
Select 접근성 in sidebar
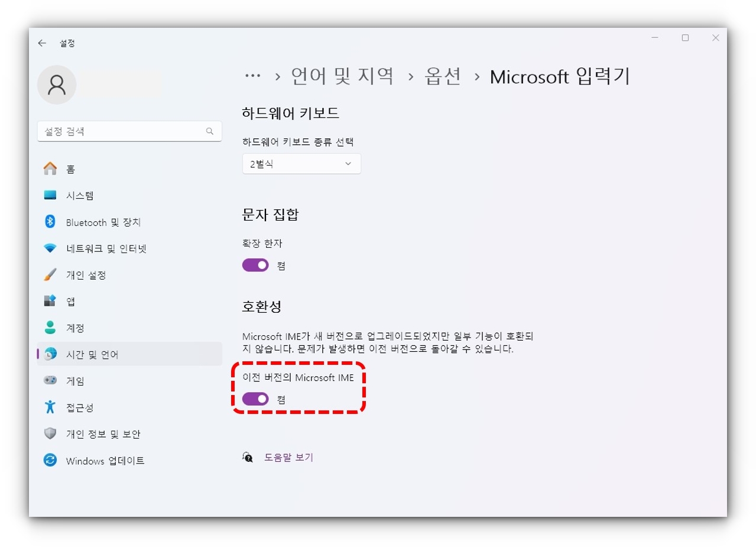[x=129, y=407]
